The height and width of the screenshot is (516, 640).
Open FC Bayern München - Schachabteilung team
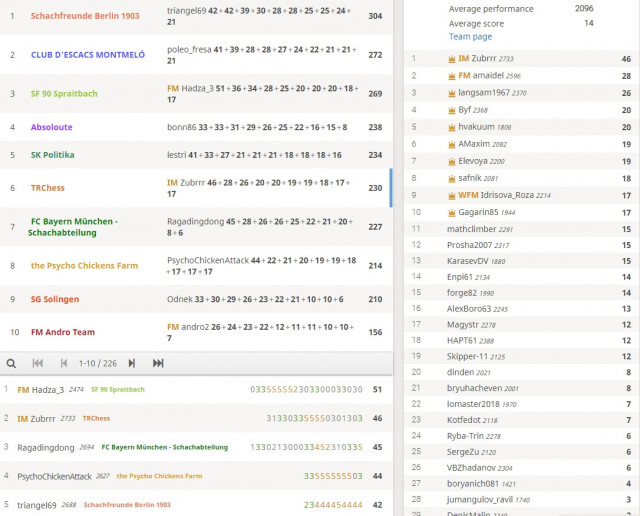click(x=73, y=227)
